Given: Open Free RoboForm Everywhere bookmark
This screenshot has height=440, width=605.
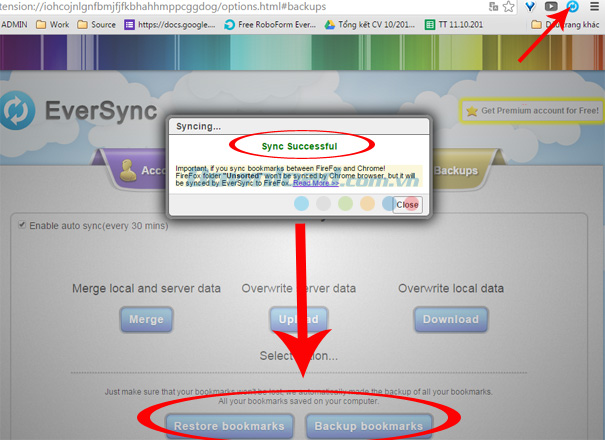Looking at the screenshot, I should 270,25.
